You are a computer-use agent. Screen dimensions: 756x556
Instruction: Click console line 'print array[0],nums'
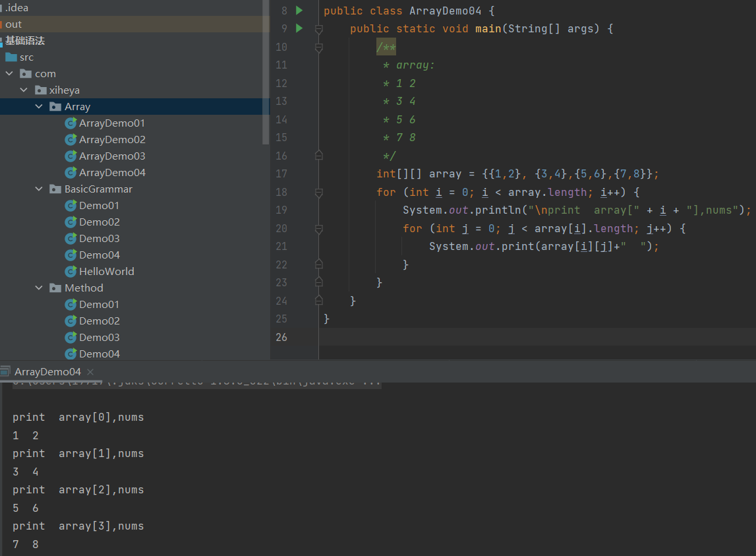(78, 417)
